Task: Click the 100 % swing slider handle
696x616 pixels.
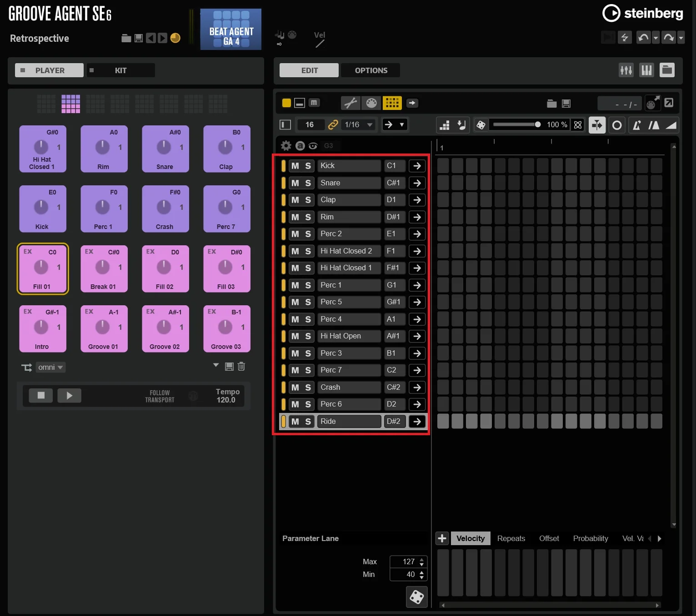Action: (x=538, y=124)
